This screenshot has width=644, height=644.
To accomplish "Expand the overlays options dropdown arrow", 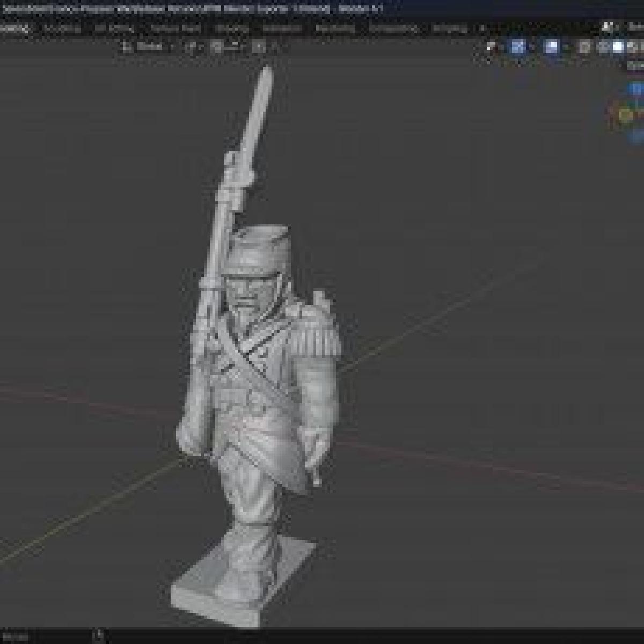I will click(x=566, y=47).
